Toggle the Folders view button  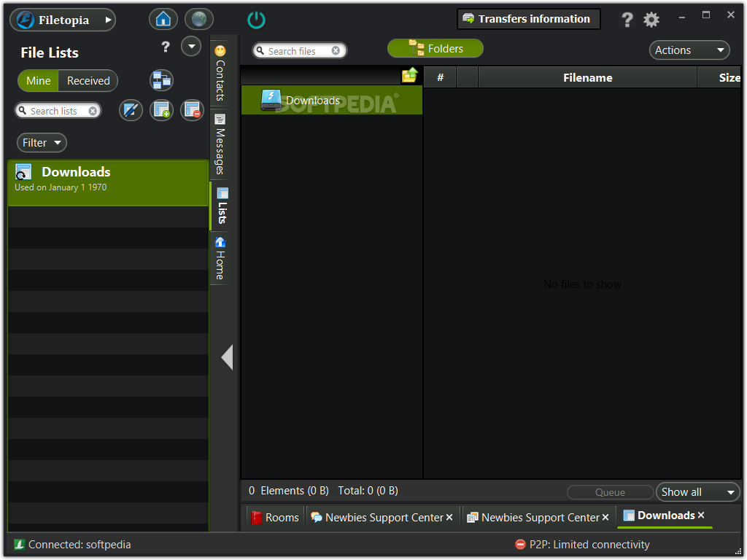436,49
